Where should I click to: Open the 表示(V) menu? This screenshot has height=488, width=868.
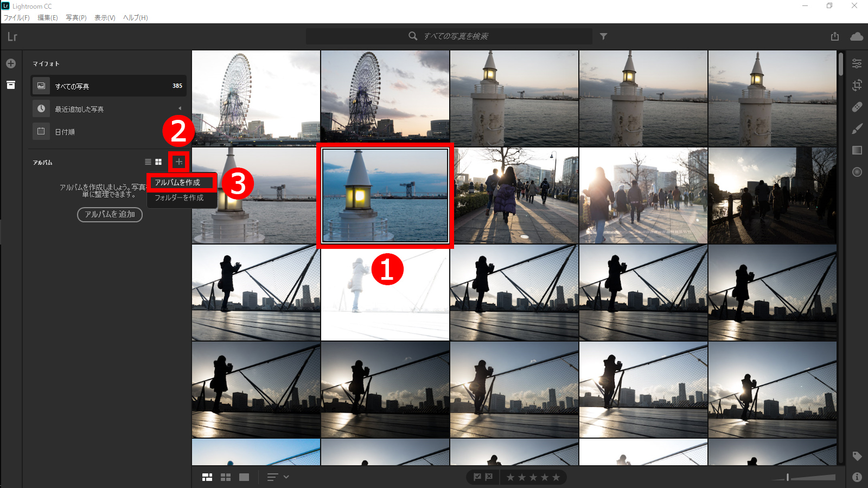(x=105, y=18)
